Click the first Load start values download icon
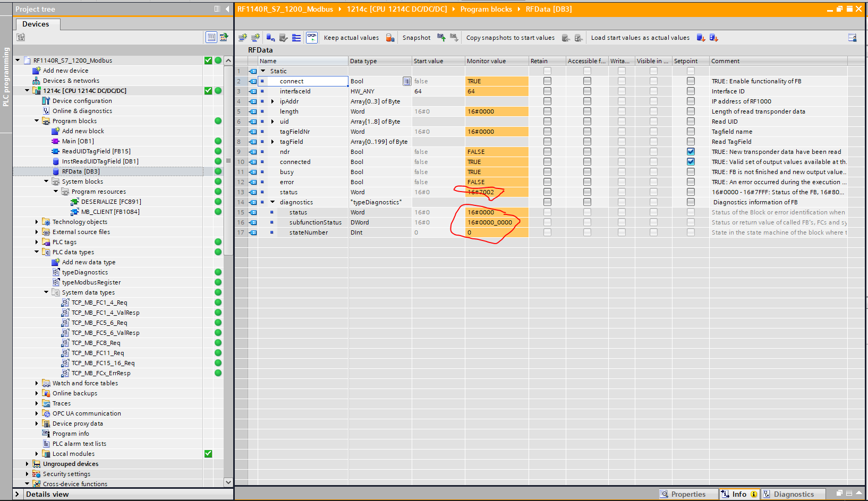The height and width of the screenshot is (501, 868). tap(701, 38)
